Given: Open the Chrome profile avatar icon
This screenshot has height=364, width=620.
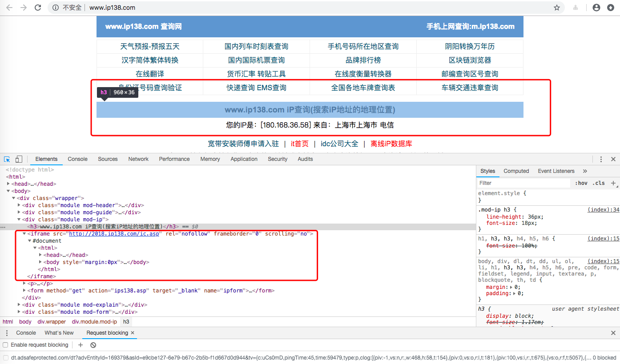Looking at the screenshot, I should coord(596,8).
